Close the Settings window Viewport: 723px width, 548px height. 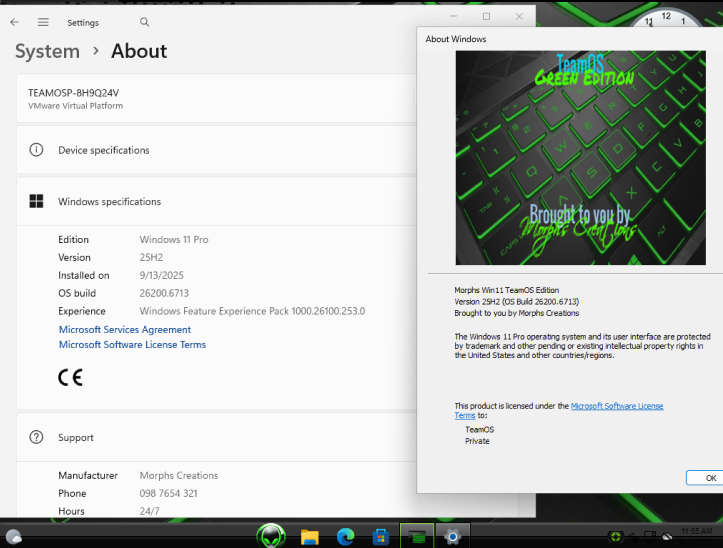[519, 16]
